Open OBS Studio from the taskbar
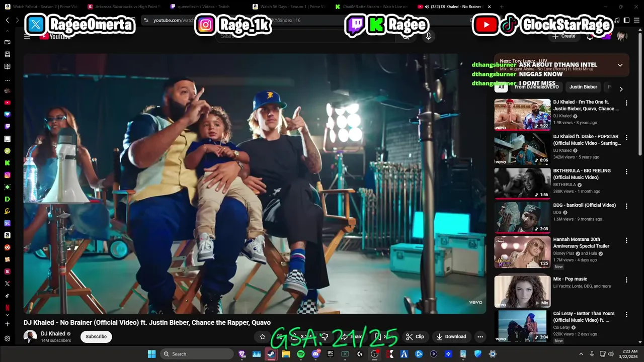This screenshot has width=644, height=362. tap(374, 354)
